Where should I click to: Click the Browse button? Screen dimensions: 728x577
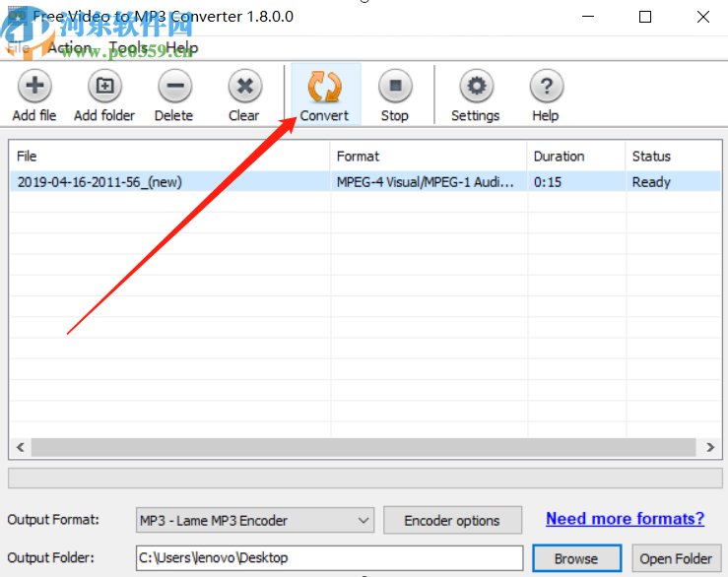coord(576,558)
